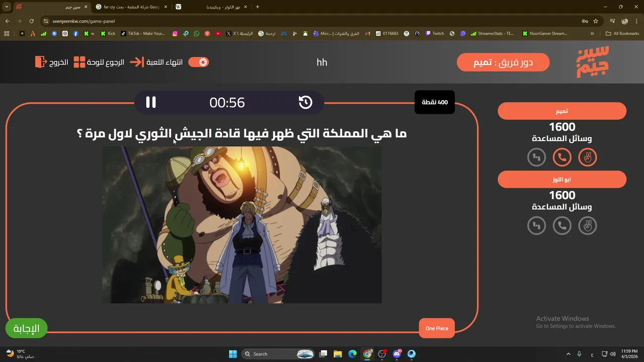Open the Chrome profile avatar

coord(624,21)
